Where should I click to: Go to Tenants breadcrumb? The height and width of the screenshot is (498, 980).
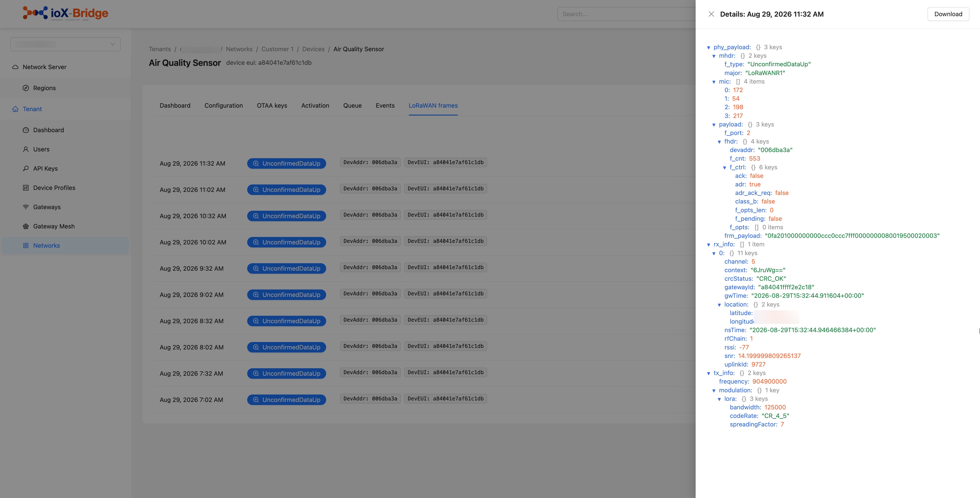tap(160, 49)
